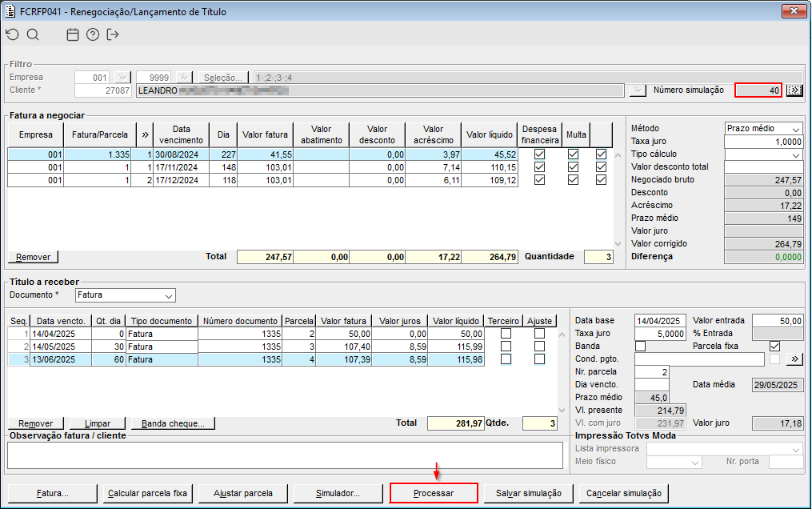
Task: Click the Salvar simulação button
Action: 528,493
